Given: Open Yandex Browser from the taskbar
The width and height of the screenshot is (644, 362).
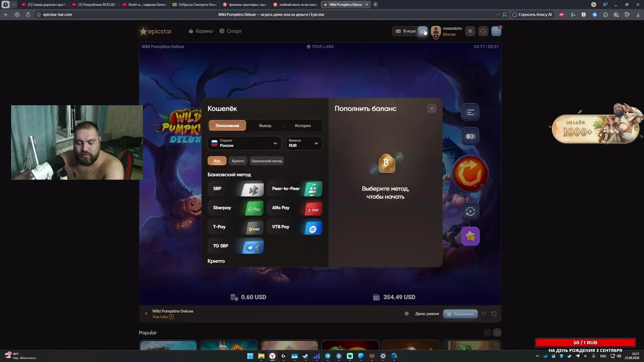Looking at the screenshot, I should (x=272, y=356).
